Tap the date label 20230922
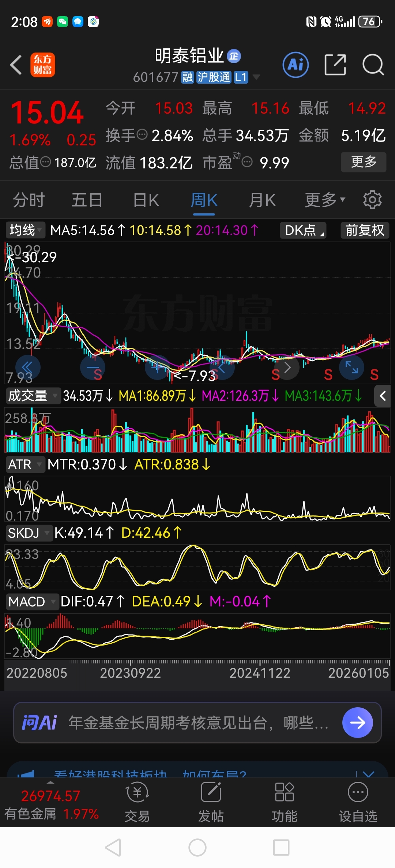395x868 pixels. pyautogui.click(x=131, y=673)
